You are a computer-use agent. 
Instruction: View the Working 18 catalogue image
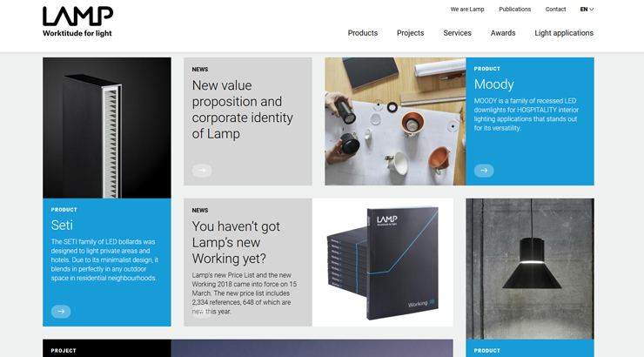(x=382, y=262)
